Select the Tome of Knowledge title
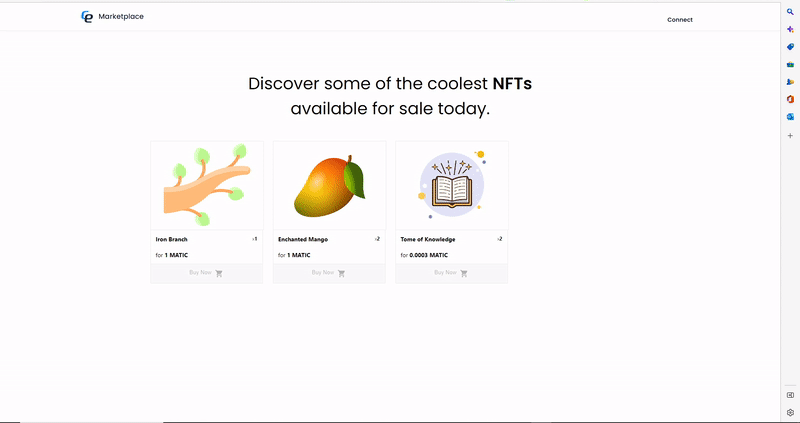 (x=428, y=239)
